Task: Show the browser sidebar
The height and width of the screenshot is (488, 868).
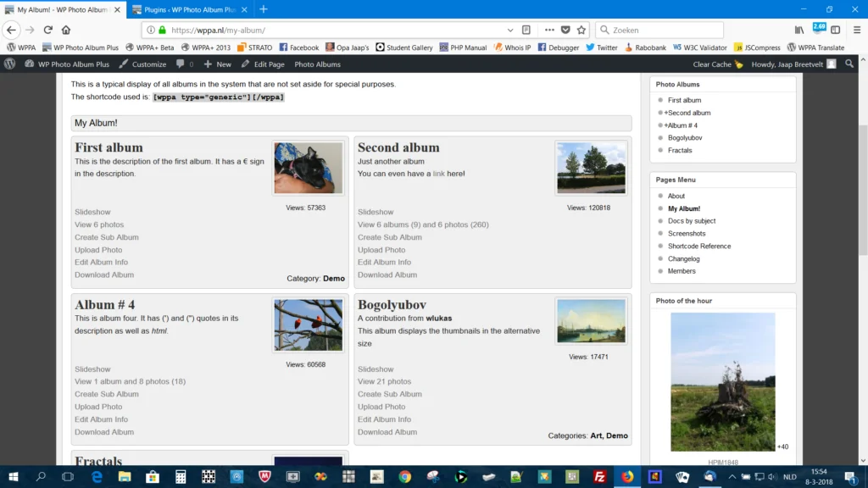Action: coord(835,30)
